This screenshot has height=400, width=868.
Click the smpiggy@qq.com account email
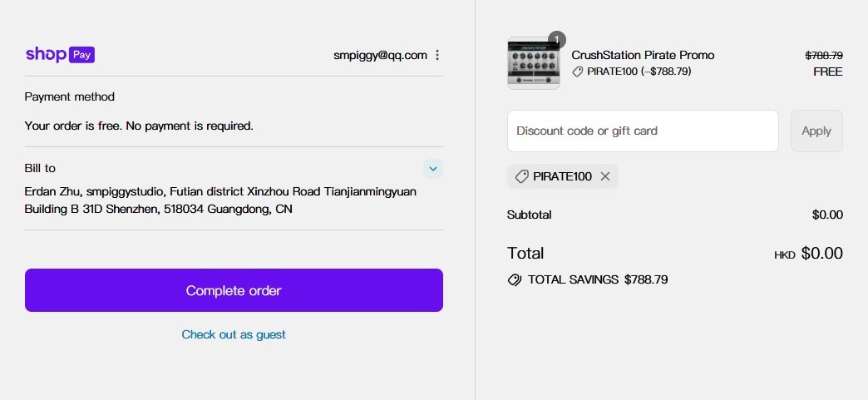coord(380,55)
